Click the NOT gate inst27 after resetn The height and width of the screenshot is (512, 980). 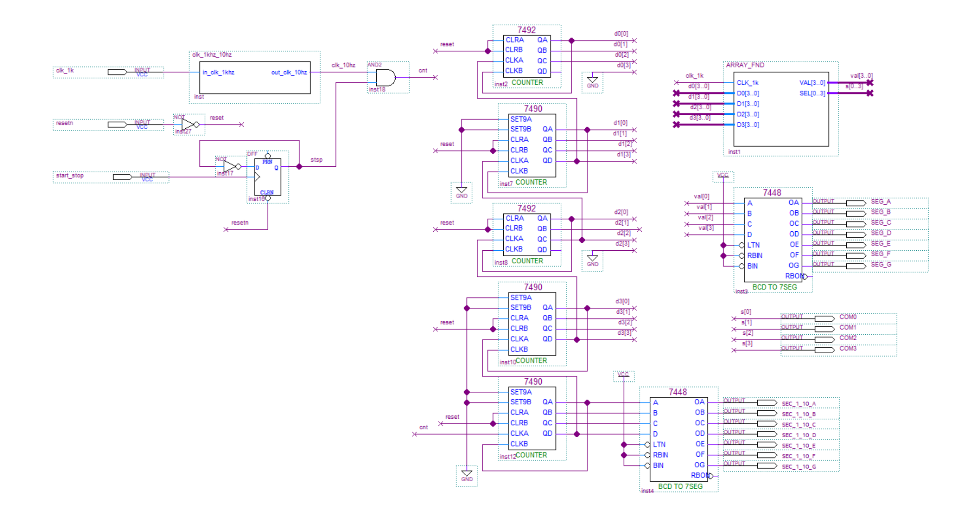pyautogui.click(x=189, y=125)
